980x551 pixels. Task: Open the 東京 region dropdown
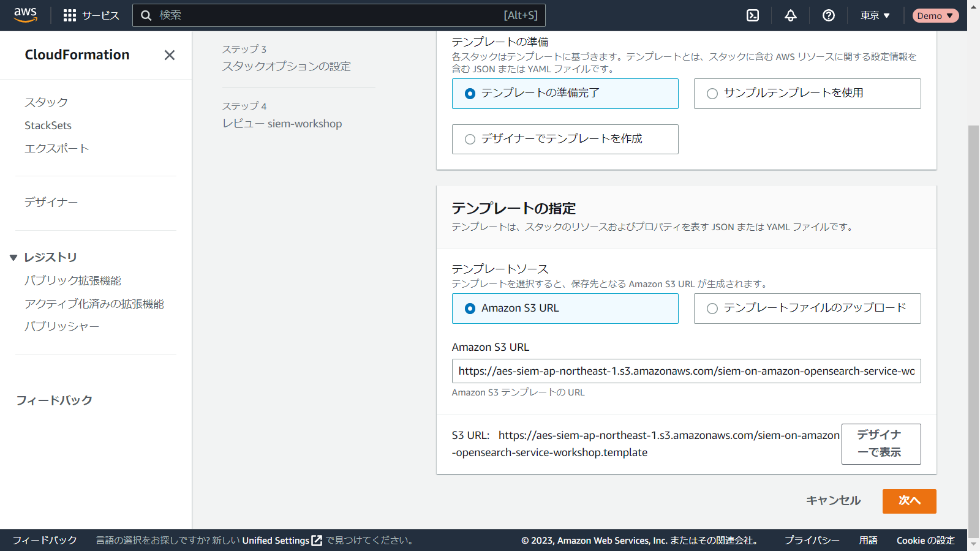(x=875, y=15)
